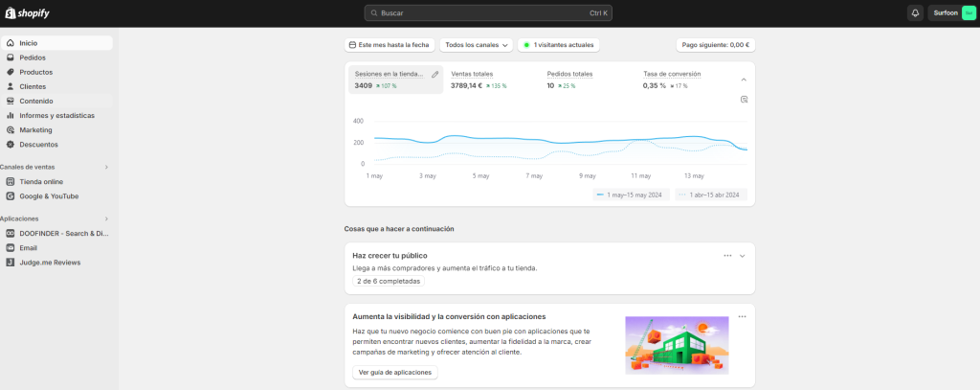Open the Todos los canales dropdown
Viewport: 980px width, 390px height.
(x=476, y=45)
